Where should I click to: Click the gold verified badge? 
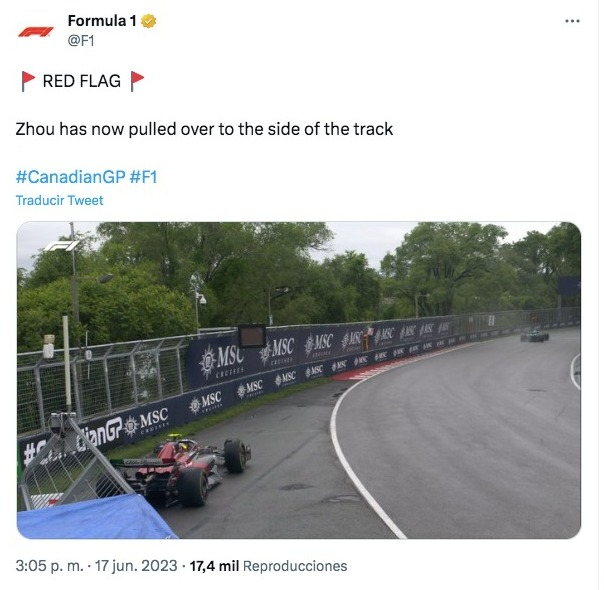tap(149, 21)
